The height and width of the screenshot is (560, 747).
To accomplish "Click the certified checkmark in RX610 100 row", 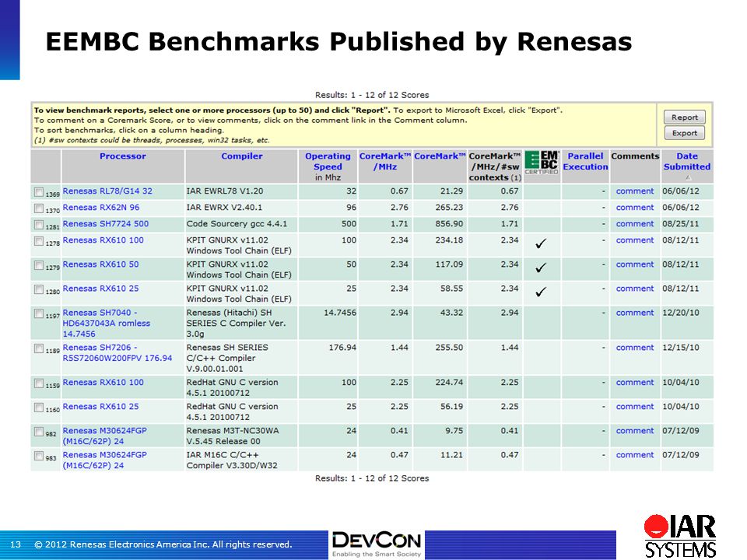I will [x=541, y=243].
